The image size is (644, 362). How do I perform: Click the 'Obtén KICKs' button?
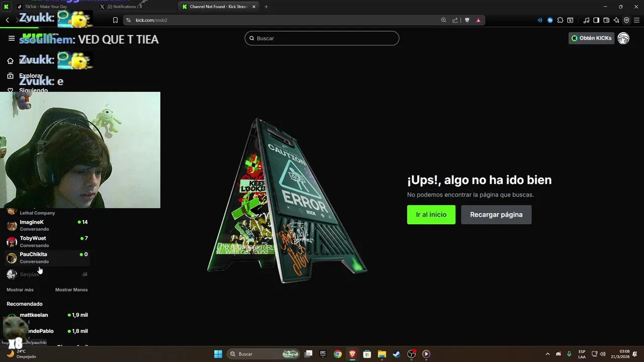(592, 38)
